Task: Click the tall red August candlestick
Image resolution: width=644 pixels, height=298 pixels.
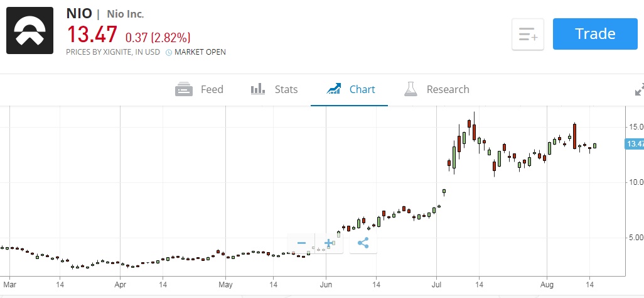Action: click(574, 135)
